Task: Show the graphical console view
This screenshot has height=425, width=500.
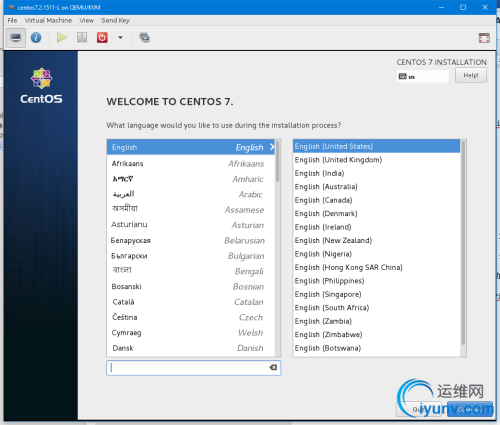Action: [16, 38]
